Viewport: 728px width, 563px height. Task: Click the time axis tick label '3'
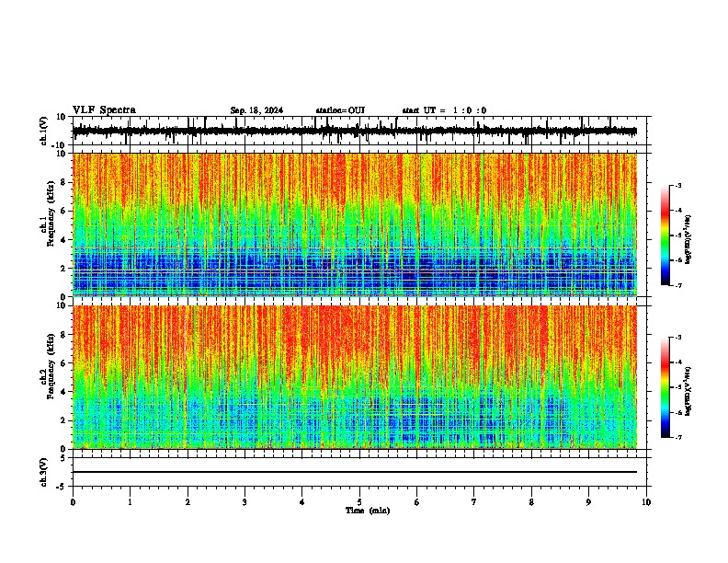point(245,502)
